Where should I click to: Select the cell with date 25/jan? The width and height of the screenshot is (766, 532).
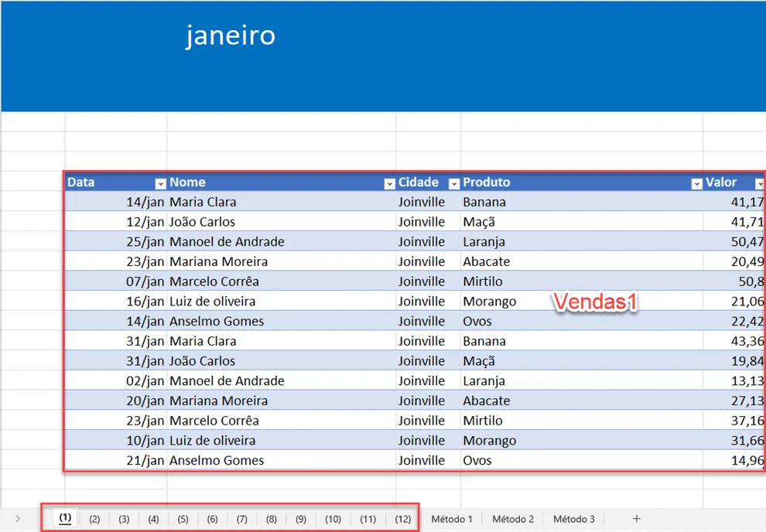pyautogui.click(x=116, y=241)
